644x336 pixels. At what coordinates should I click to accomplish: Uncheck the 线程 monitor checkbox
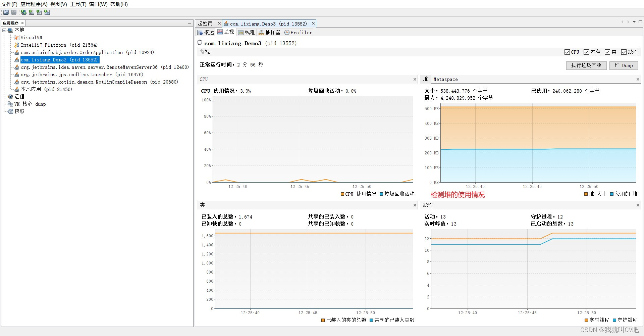coord(624,52)
